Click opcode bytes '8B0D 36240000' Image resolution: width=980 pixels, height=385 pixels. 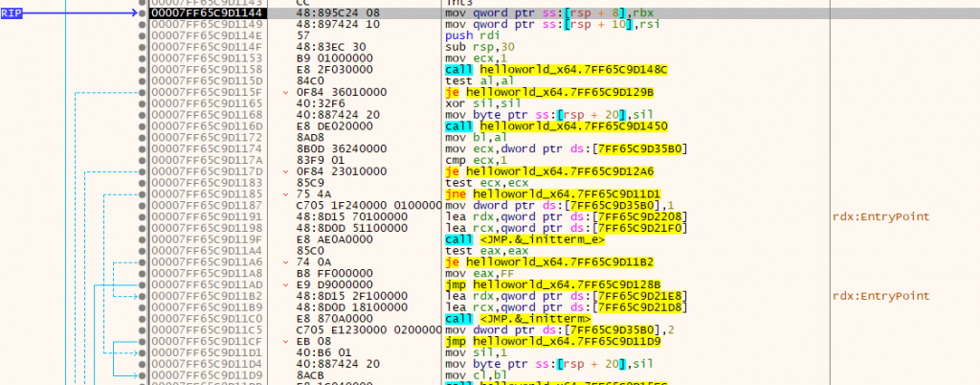pos(342,148)
